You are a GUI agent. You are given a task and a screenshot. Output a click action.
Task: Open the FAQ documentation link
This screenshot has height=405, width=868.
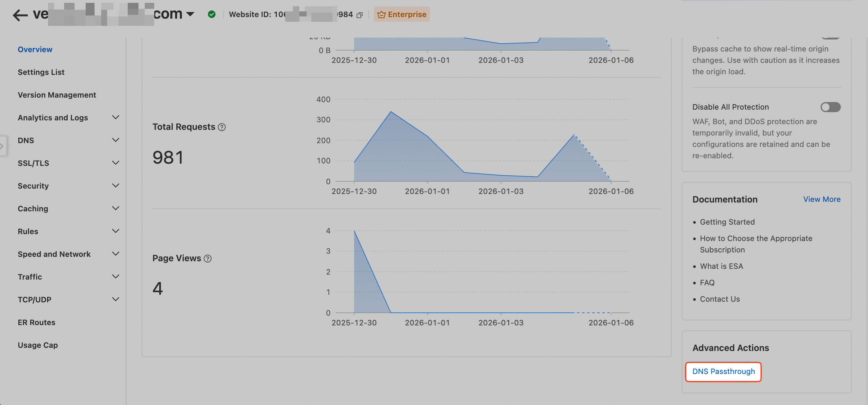tap(707, 282)
